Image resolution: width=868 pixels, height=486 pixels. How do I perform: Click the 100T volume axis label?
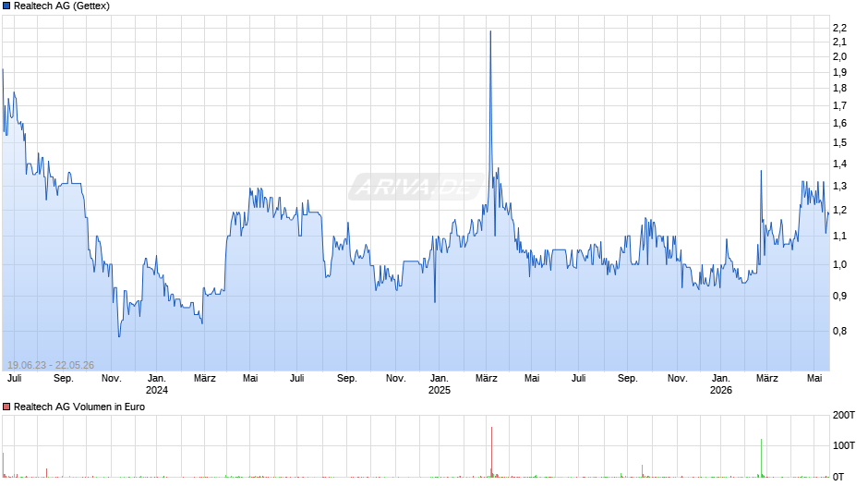click(x=844, y=445)
